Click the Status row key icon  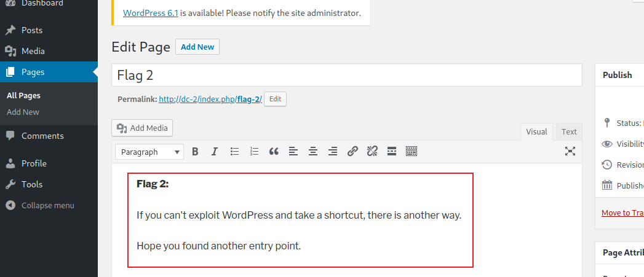[x=607, y=123]
